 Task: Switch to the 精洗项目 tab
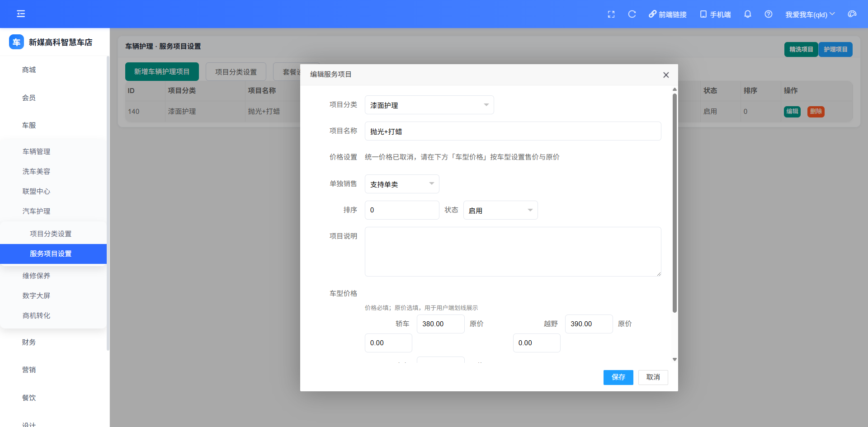[801, 49]
